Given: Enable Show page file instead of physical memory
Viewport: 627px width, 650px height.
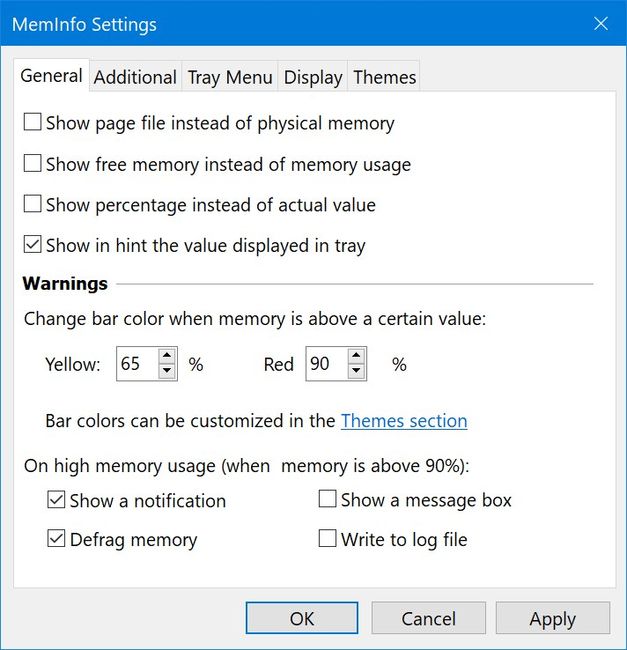Looking at the screenshot, I should pyautogui.click(x=33, y=123).
